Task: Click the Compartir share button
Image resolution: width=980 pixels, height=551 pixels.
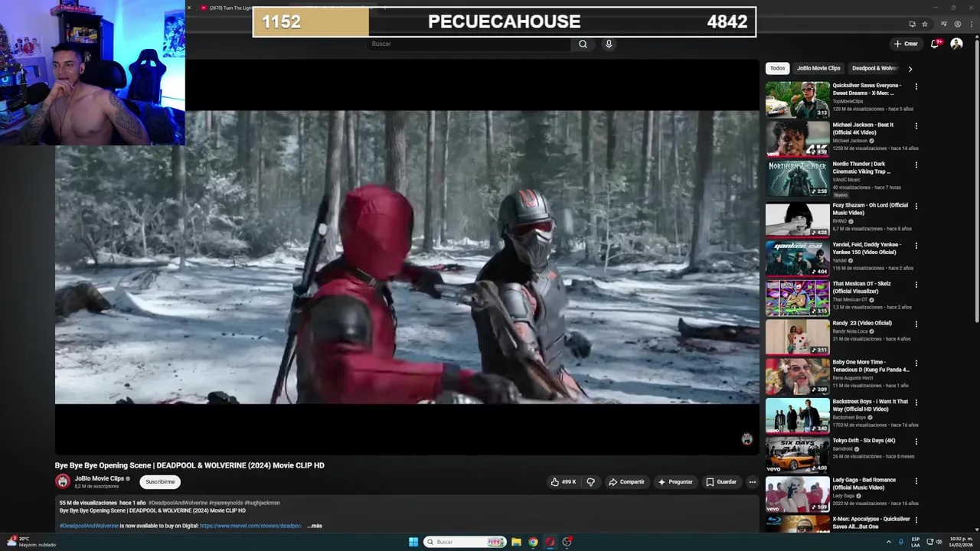Action: tap(626, 482)
